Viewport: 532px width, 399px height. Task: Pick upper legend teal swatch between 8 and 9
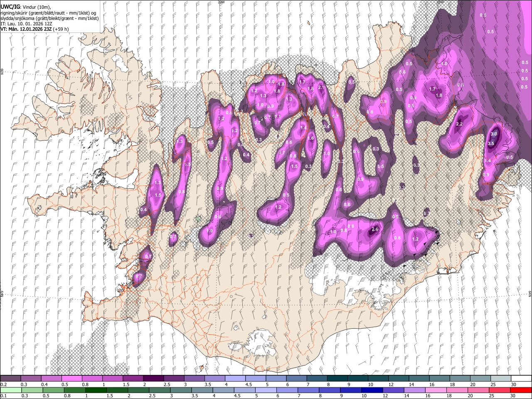pyautogui.click(x=337, y=379)
